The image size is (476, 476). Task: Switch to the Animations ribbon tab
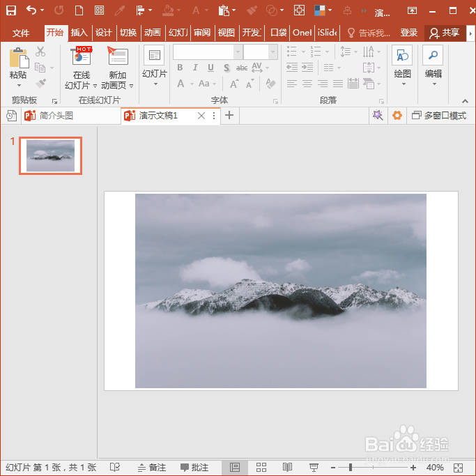pyautogui.click(x=153, y=33)
